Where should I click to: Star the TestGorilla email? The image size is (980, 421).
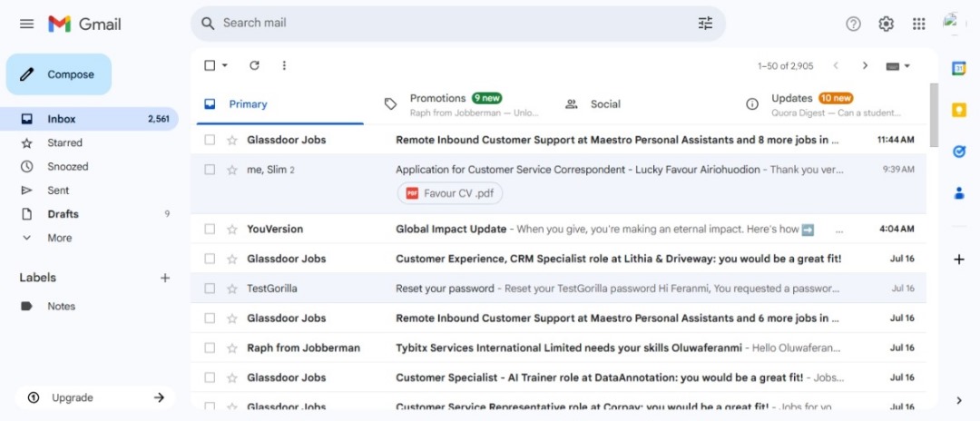pyautogui.click(x=232, y=289)
